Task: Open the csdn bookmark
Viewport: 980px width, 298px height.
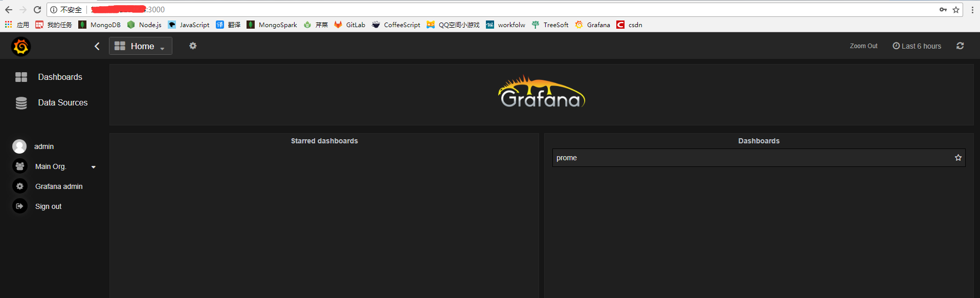Action: click(x=629, y=25)
